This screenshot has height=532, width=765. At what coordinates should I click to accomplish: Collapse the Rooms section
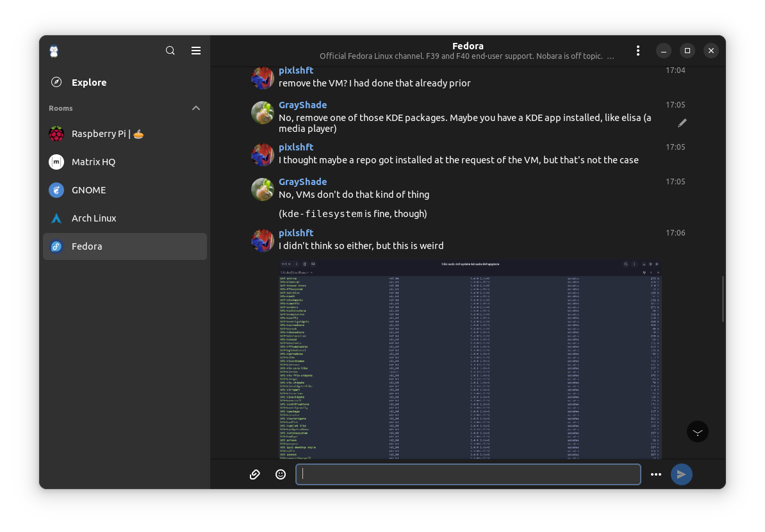pyautogui.click(x=196, y=108)
